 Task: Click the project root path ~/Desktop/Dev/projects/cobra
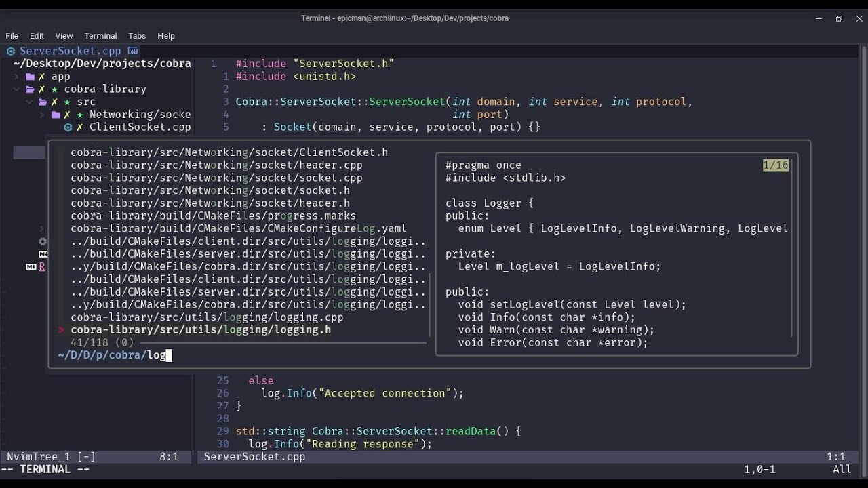tap(102, 64)
